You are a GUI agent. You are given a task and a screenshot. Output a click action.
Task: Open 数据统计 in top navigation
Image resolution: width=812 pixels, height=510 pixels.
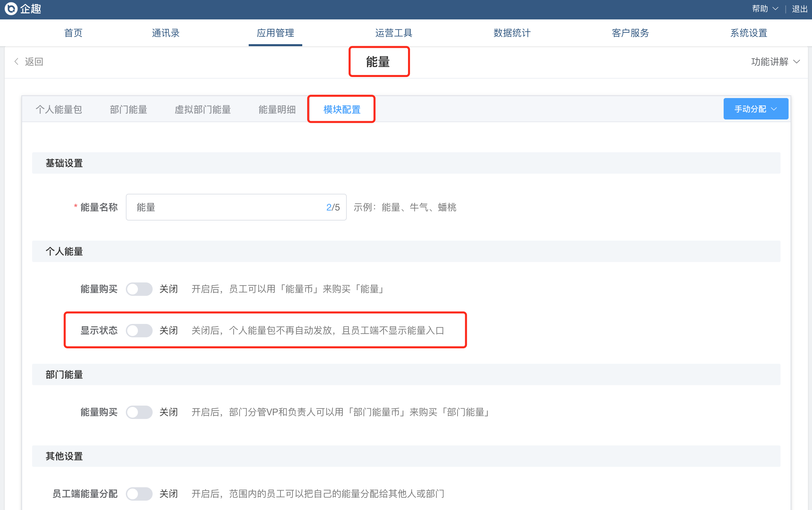pyautogui.click(x=511, y=33)
